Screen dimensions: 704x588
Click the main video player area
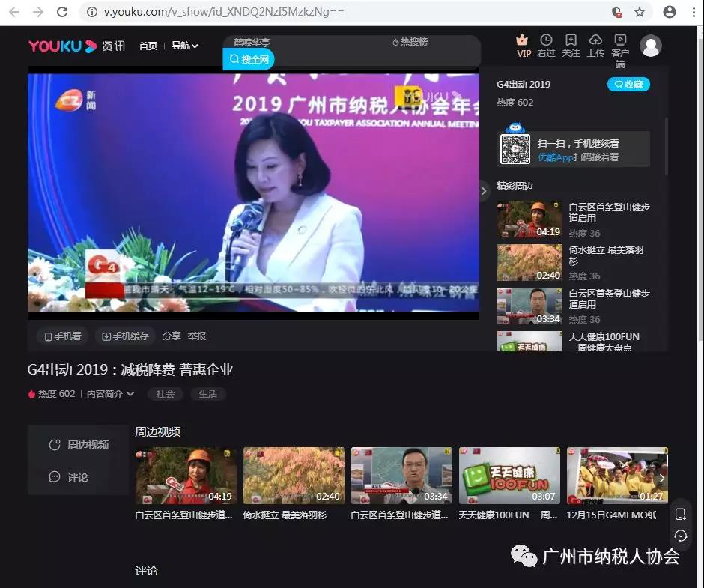click(253, 193)
